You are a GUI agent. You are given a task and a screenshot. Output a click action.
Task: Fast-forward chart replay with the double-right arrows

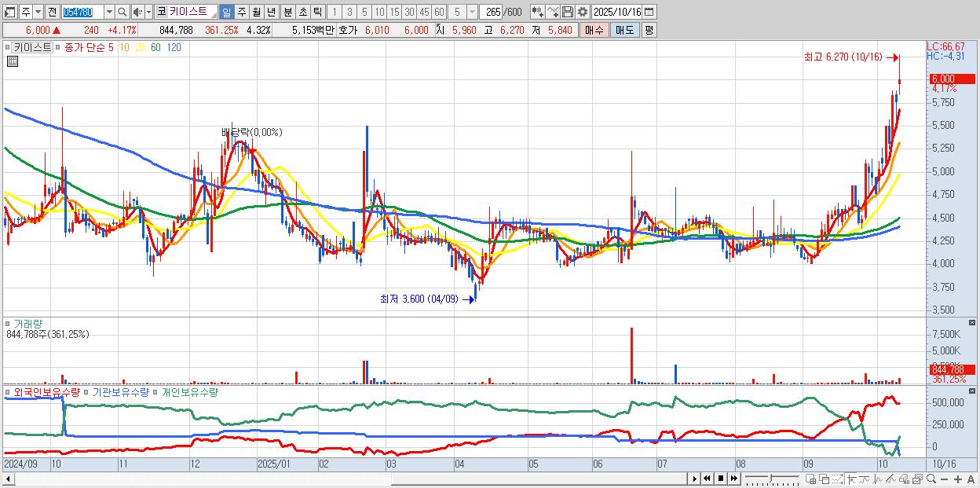click(x=733, y=479)
